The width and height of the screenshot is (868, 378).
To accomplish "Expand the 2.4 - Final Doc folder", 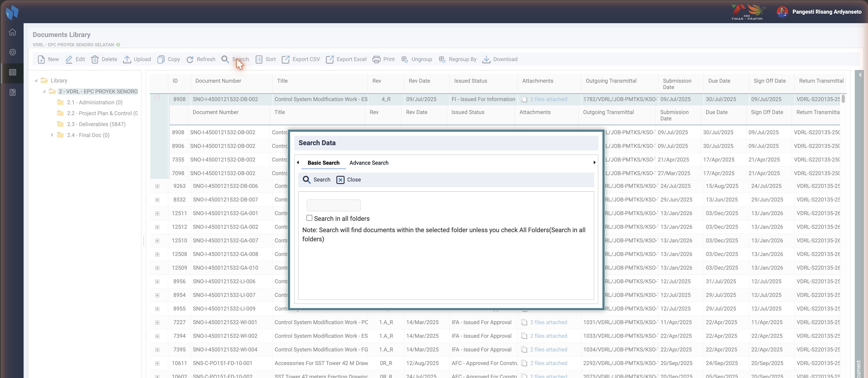I will 52,135.
